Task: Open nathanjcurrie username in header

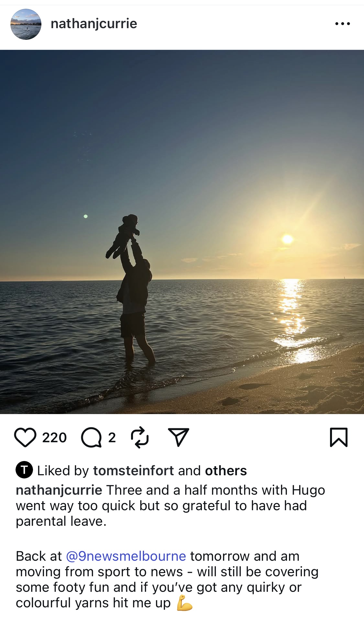Action: coord(94,24)
